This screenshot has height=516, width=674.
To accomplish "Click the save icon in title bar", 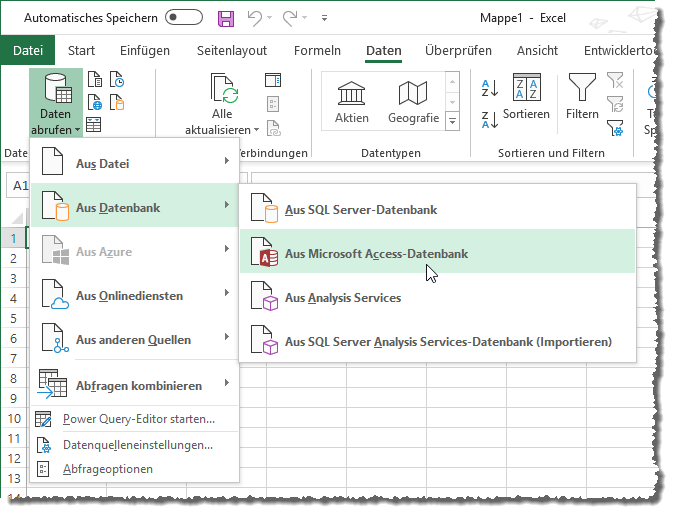I will (226, 18).
